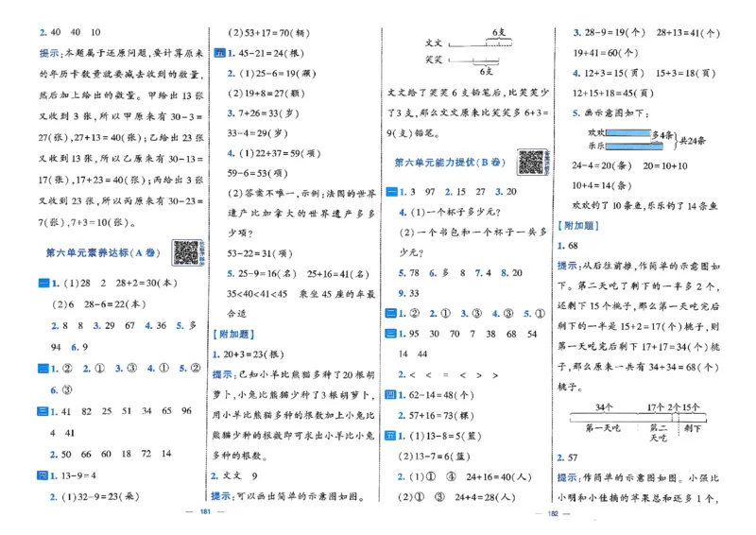Click blue 一 marker before 28+2=30(本) line

pyautogui.click(x=43, y=284)
